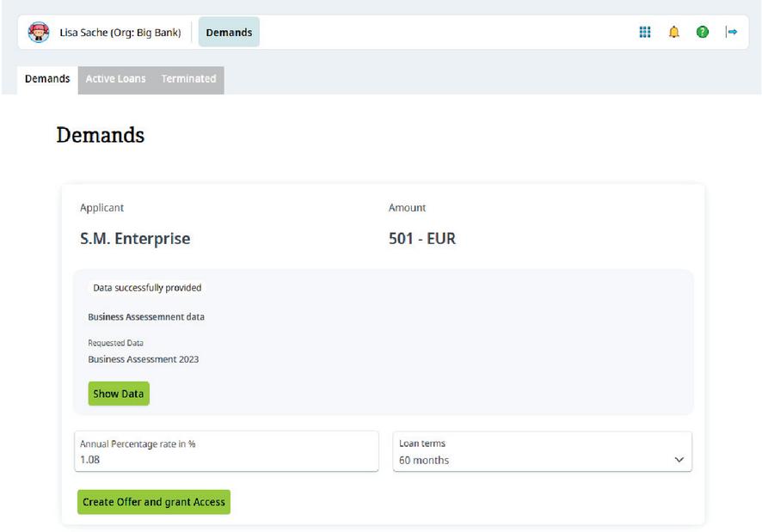Click the user name Lisa Sache

click(120, 33)
